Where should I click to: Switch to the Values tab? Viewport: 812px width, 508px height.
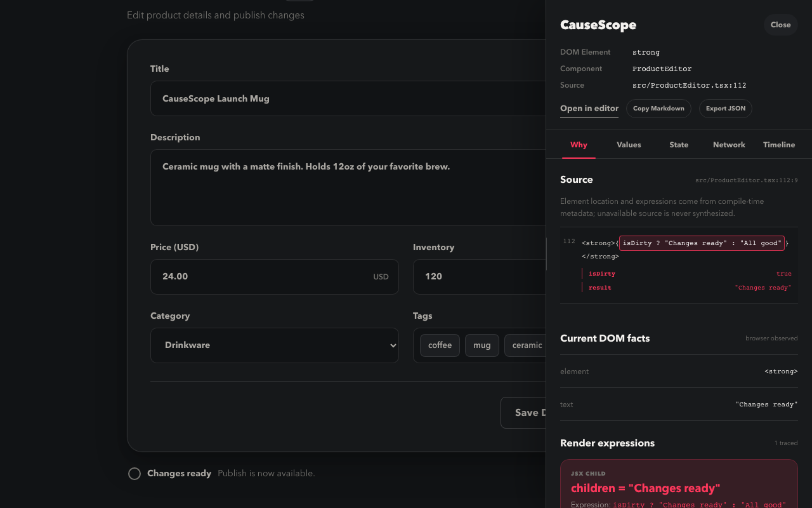coord(629,145)
